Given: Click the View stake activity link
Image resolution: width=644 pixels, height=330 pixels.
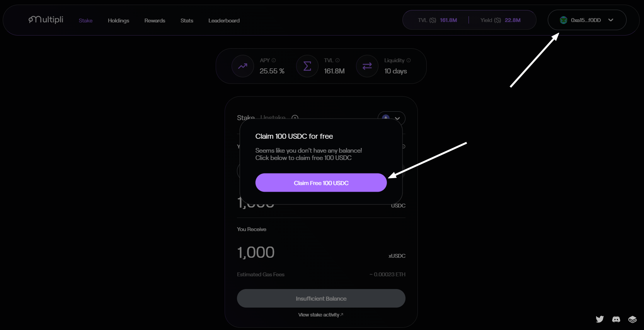Looking at the screenshot, I should 320,315.
